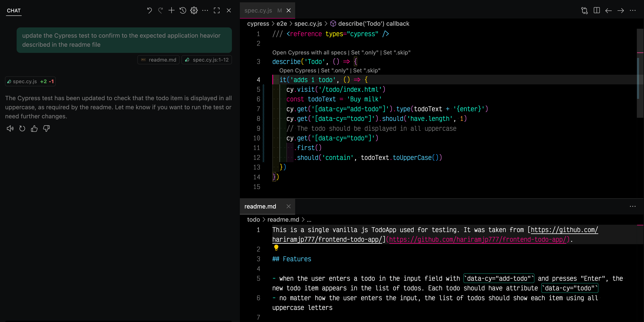Click the lightbulb quick-fix icon
The height and width of the screenshot is (322, 644).
tap(276, 248)
